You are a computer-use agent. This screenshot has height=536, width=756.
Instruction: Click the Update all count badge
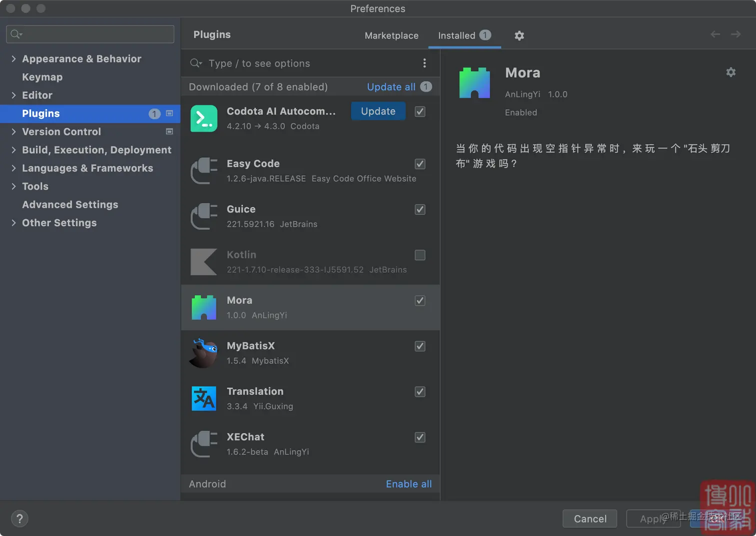pyautogui.click(x=426, y=87)
